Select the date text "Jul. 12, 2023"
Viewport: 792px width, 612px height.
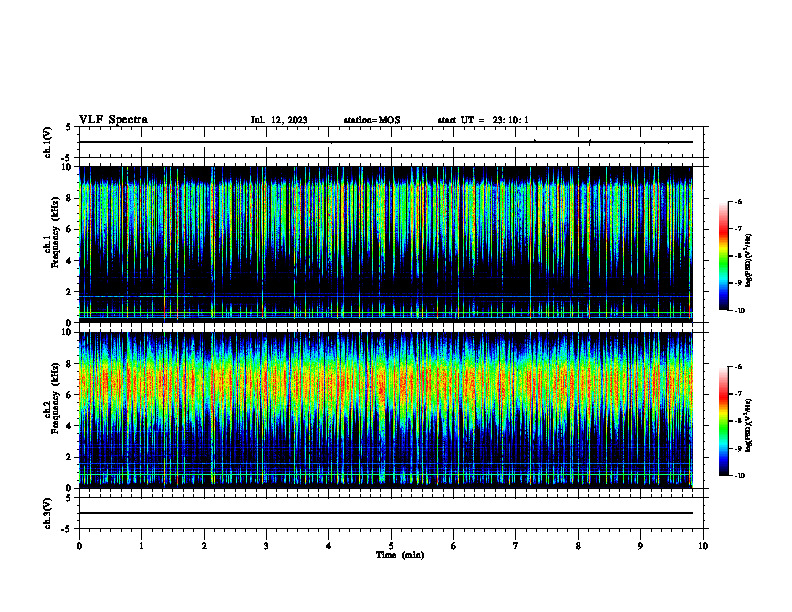click(x=279, y=120)
